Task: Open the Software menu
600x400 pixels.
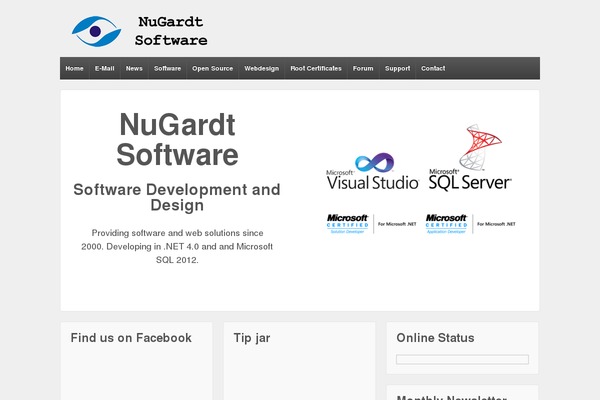Action: [x=167, y=69]
